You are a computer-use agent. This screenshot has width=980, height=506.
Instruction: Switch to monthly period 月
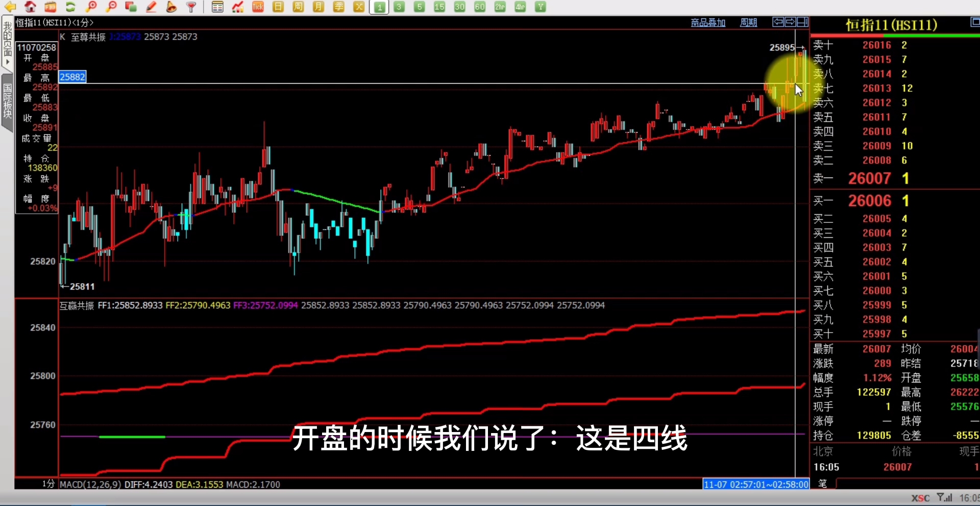point(318,7)
